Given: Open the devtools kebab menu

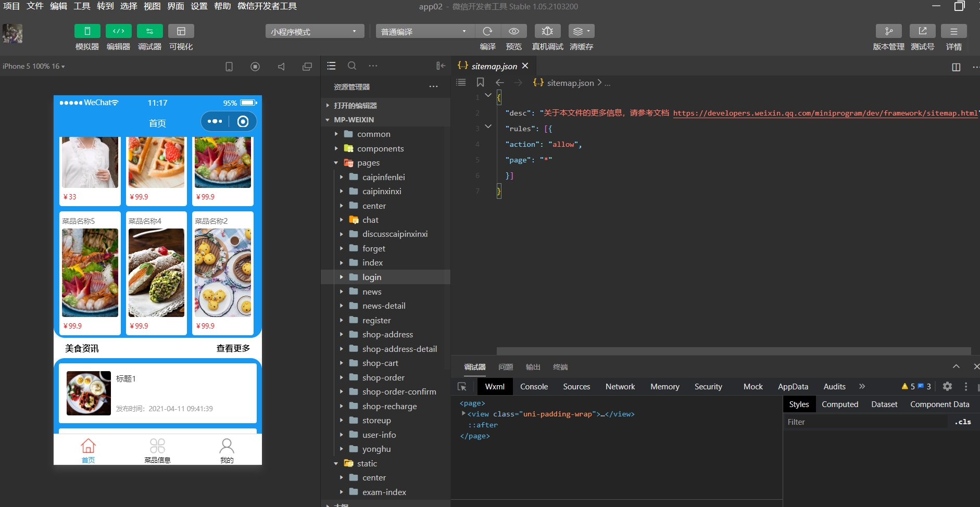Looking at the screenshot, I should pos(966,386).
